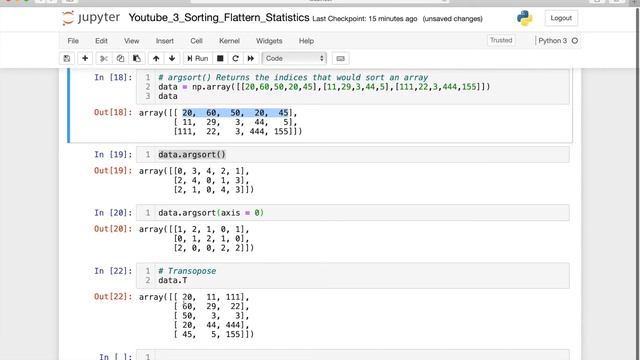
Task: Click the Jupyter logo
Action: coord(91,18)
